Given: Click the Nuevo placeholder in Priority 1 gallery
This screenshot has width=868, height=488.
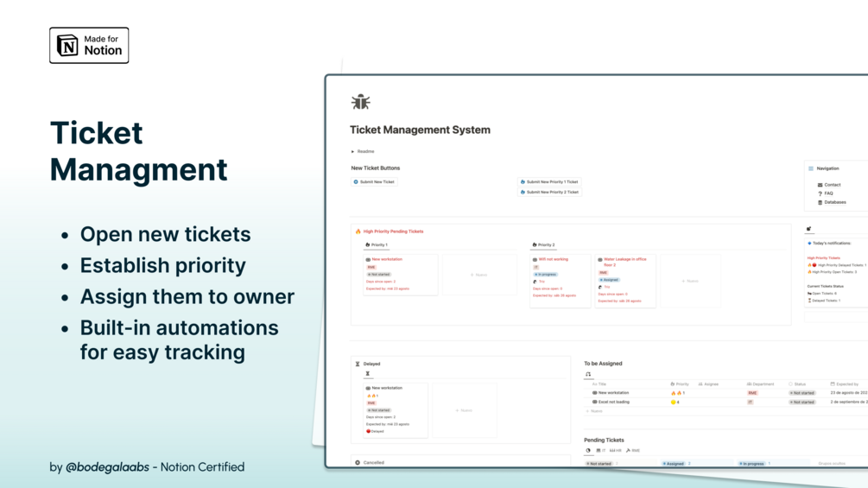Looking at the screenshot, I should click(x=478, y=275).
